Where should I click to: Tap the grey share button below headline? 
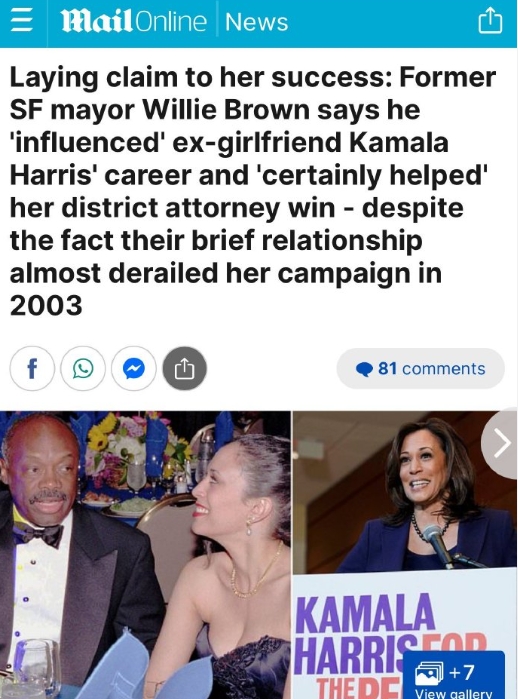tap(185, 368)
